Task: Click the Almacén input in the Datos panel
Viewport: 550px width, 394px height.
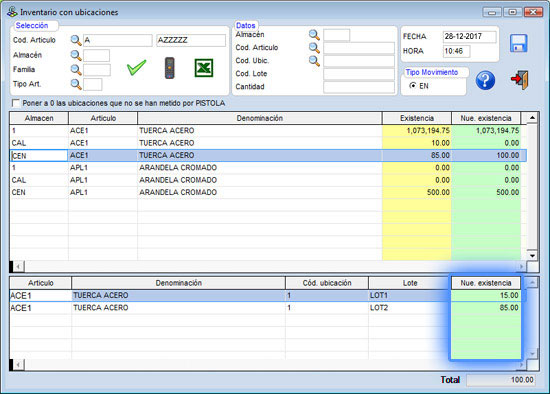Action: tap(336, 35)
